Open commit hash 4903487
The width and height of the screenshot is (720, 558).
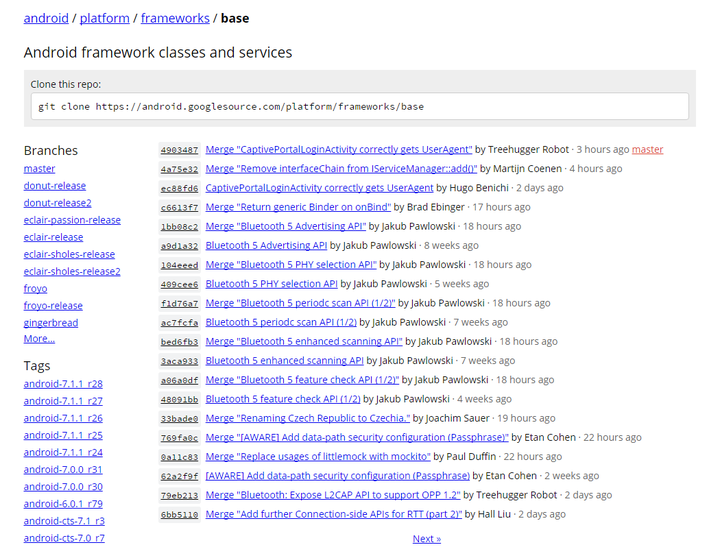click(180, 150)
